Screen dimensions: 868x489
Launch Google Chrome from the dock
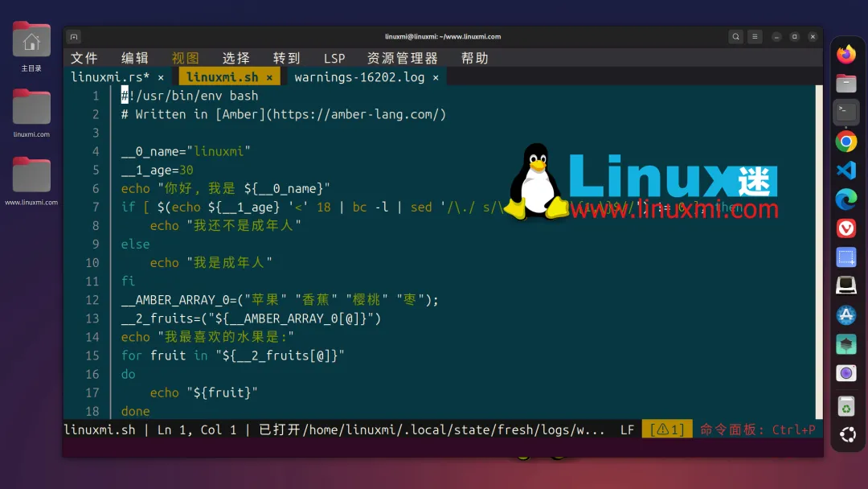click(x=845, y=142)
